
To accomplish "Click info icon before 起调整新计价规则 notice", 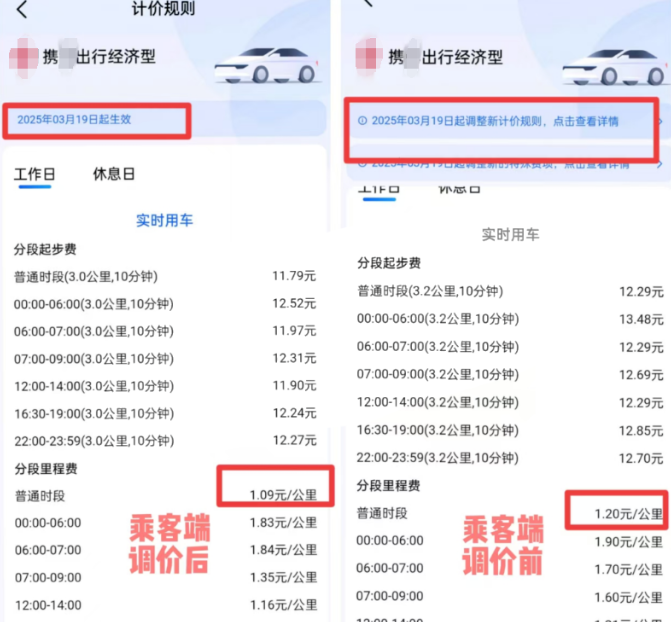I will (361, 121).
